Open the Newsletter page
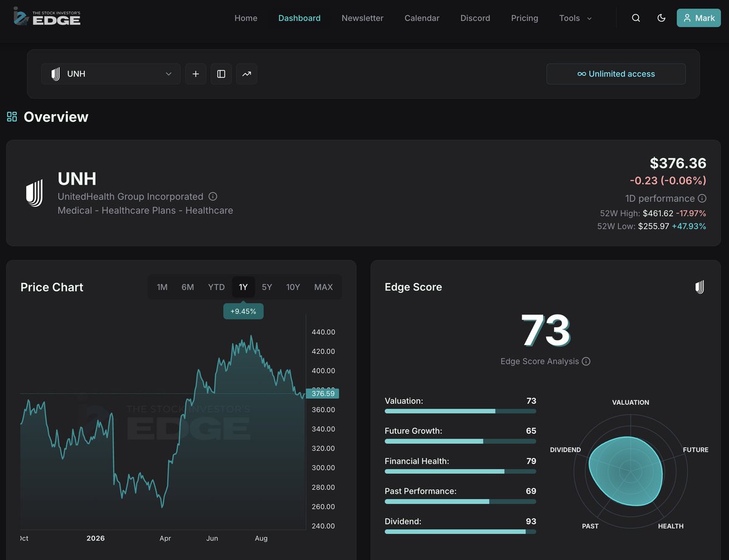This screenshot has height=560, width=729. pyautogui.click(x=363, y=18)
